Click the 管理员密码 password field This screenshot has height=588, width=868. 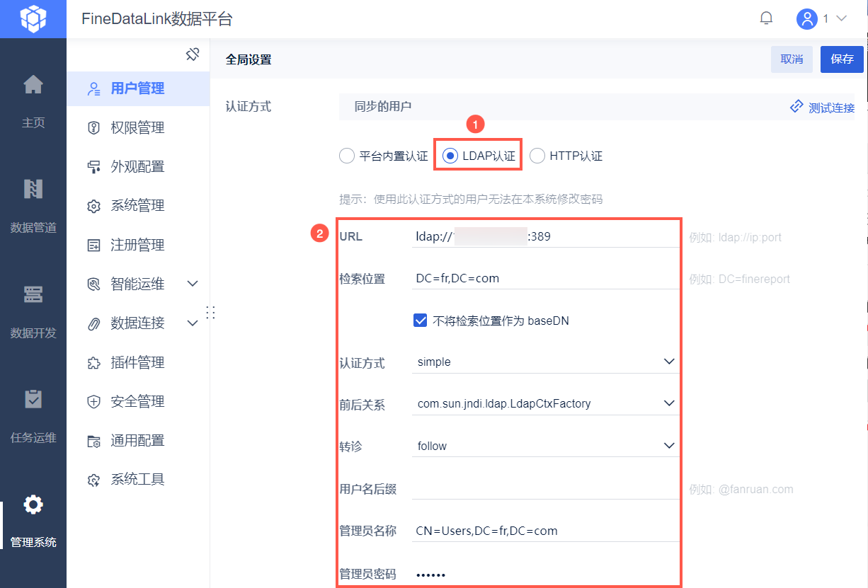[x=545, y=574]
